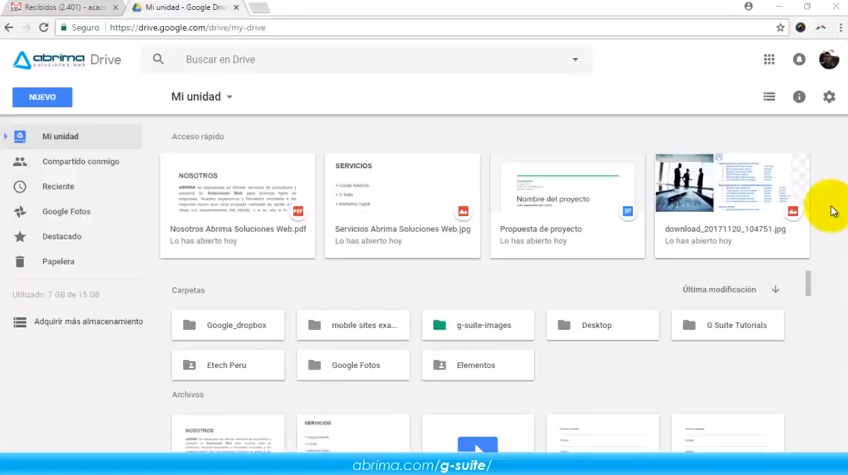Open the notifications bell icon
848x475 pixels.
(799, 60)
